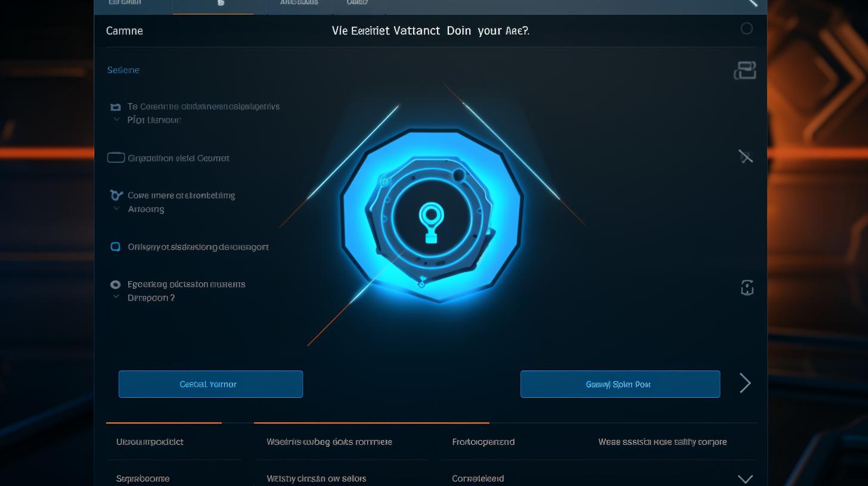Click the glowing camera emblem icon in the center
This screenshot has width=868, height=486.
coord(432,220)
